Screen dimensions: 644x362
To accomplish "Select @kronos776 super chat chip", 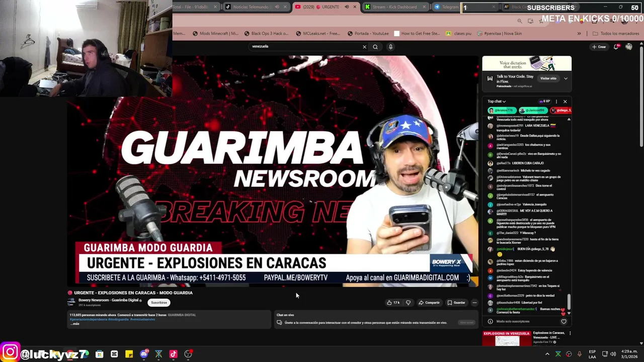I will [x=501, y=110].
